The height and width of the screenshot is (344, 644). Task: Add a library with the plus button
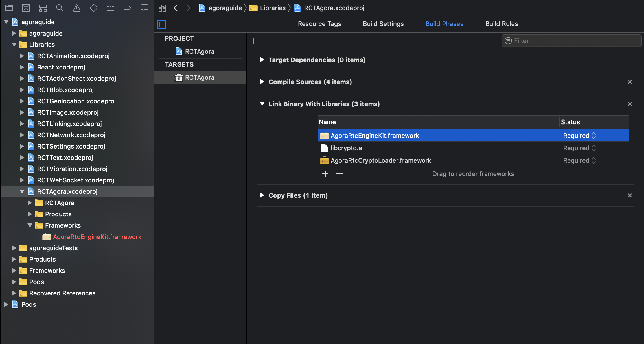click(x=325, y=174)
